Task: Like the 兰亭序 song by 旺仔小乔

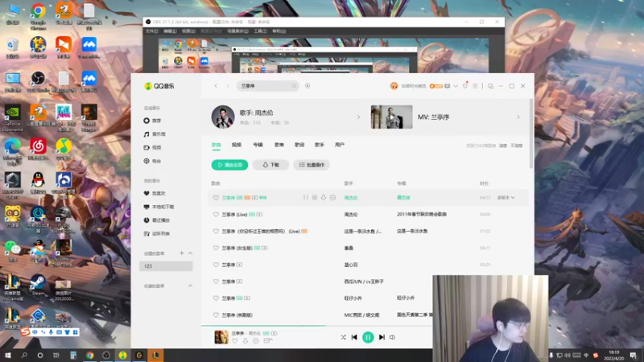Action: 216,298
